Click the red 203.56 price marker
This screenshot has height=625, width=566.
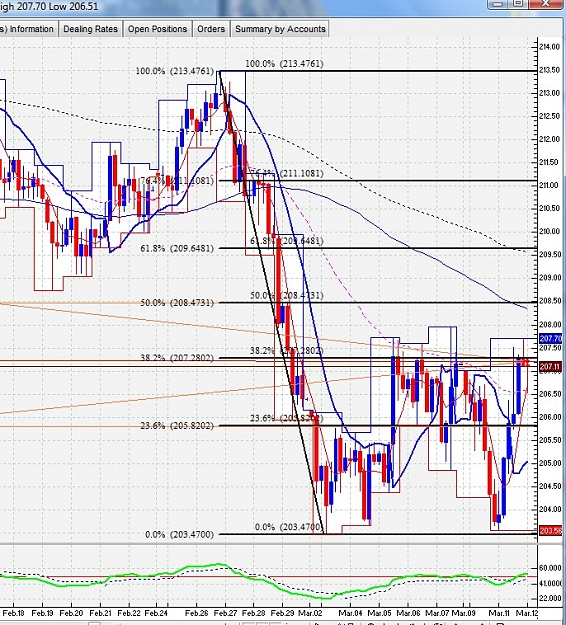550,531
